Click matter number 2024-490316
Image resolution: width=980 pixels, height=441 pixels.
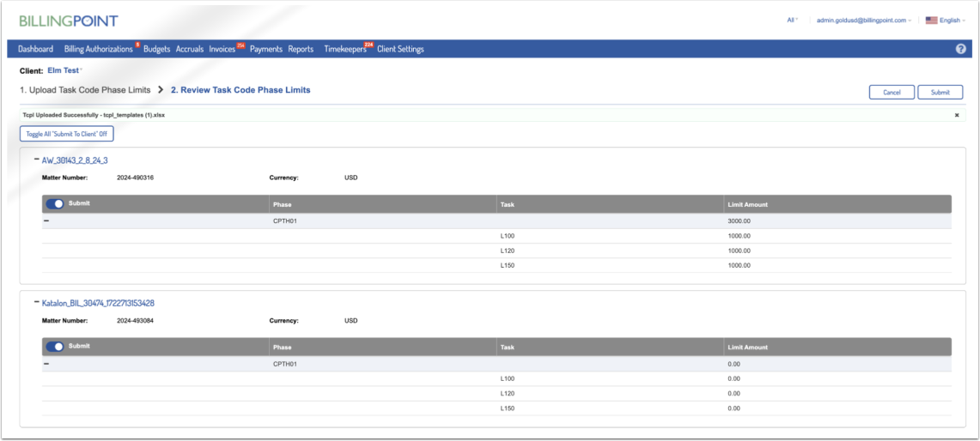[135, 178]
